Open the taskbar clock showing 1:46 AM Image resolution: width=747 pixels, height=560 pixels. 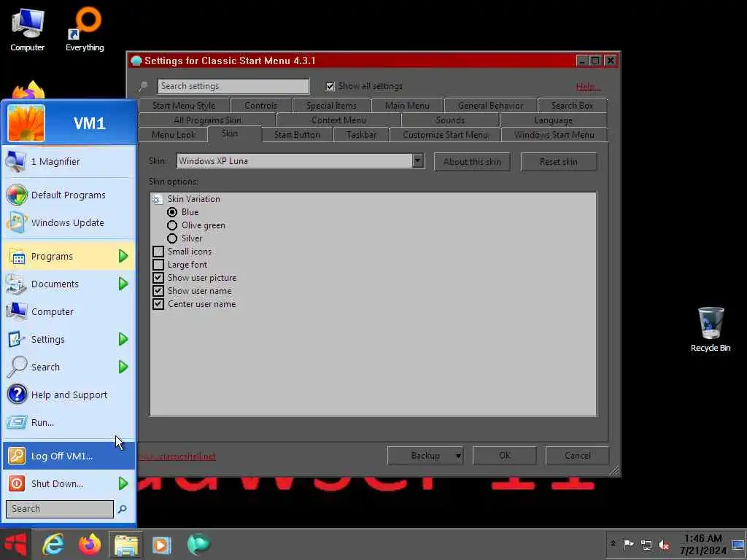(x=703, y=544)
